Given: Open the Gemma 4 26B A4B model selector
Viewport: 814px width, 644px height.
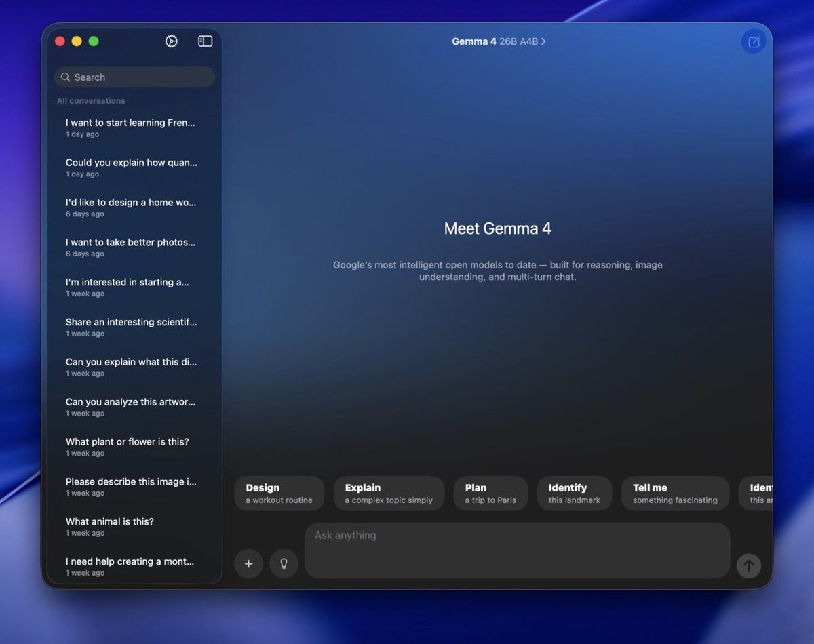Looking at the screenshot, I should (x=499, y=41).
